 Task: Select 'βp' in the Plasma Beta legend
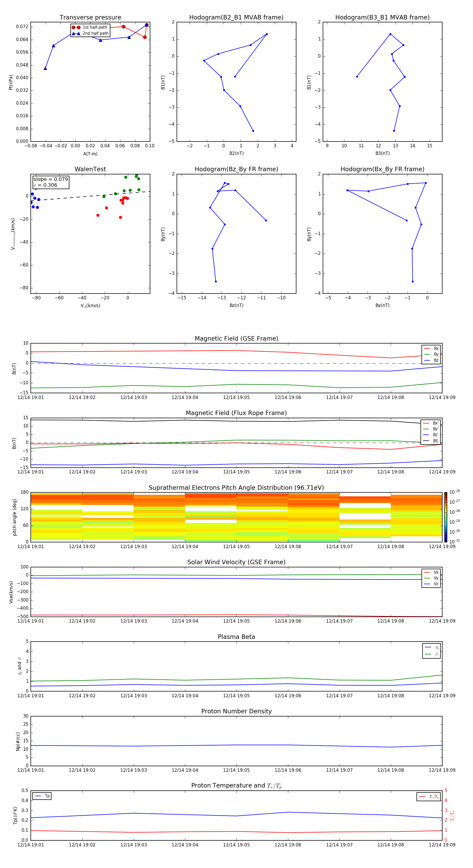click(431, 647)
